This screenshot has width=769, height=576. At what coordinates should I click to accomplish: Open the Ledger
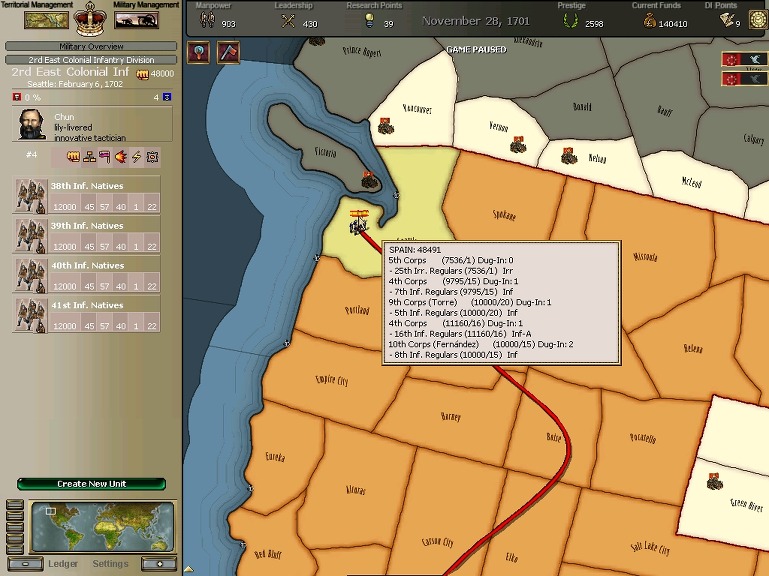(63, 564)
